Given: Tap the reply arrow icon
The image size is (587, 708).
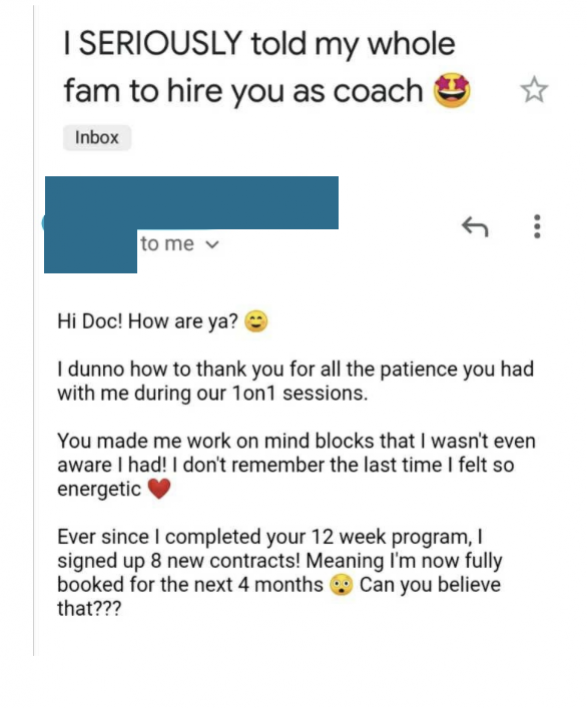Looking at the screenshot, I should pyautogui.click(x=475, y=226).
